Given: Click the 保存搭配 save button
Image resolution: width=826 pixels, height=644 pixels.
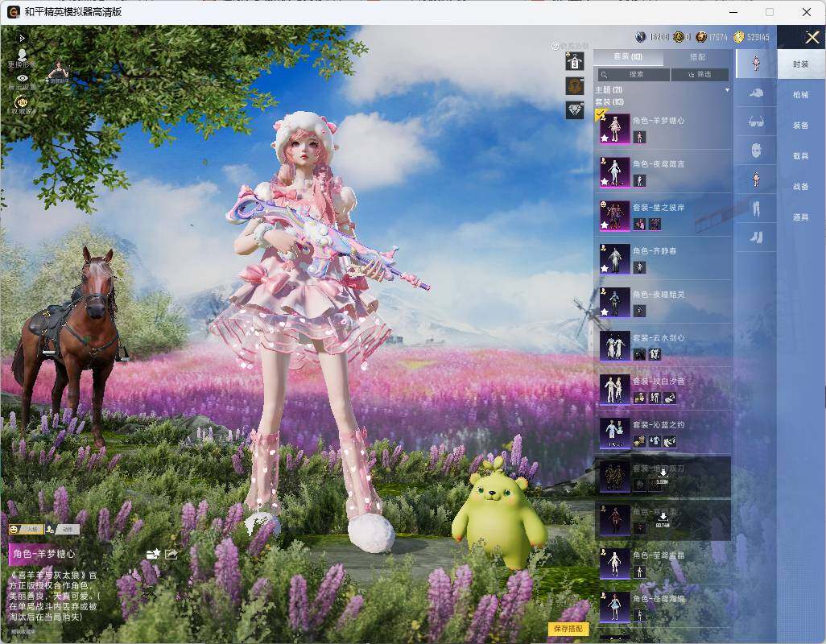Looking at the screenshot, I should pos(568,628).
